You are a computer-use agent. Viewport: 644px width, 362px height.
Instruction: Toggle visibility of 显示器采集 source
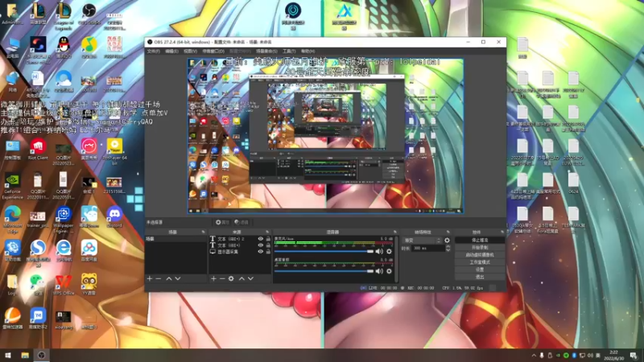click(260, 252)
